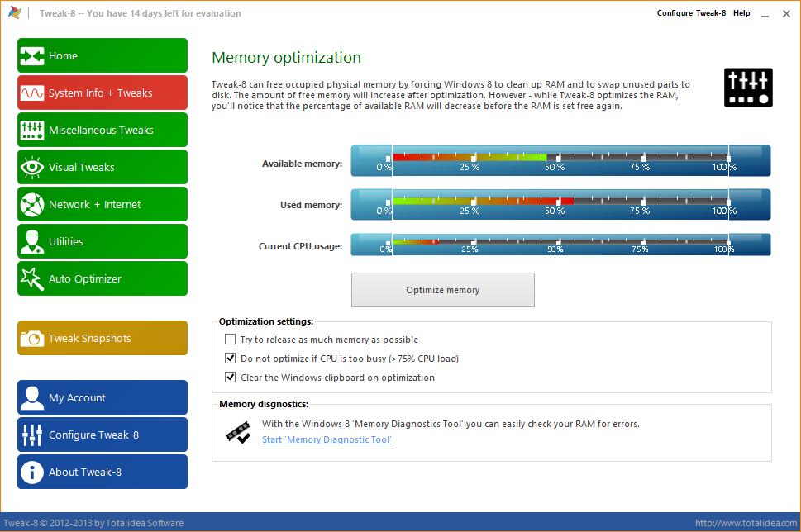The height and width of the screenshot is (532, 801).
Task: Click the Configure Tweak-8 sliders icon in sidebar
Action: [x=32, y=435]
